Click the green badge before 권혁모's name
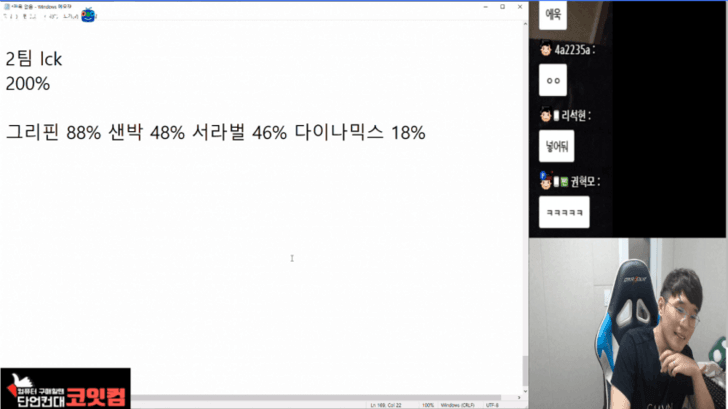Image resolution: width=728 pixels, height=409 pixels. (563, 181)
